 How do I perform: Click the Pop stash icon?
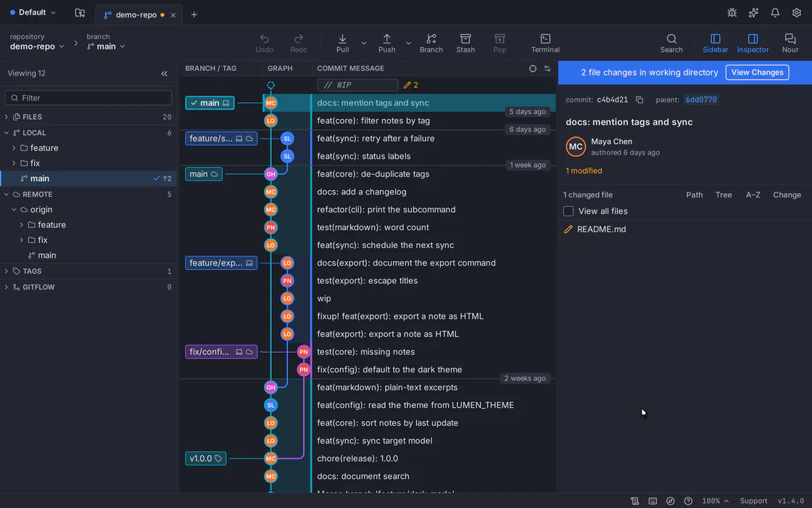coord(500,39)
